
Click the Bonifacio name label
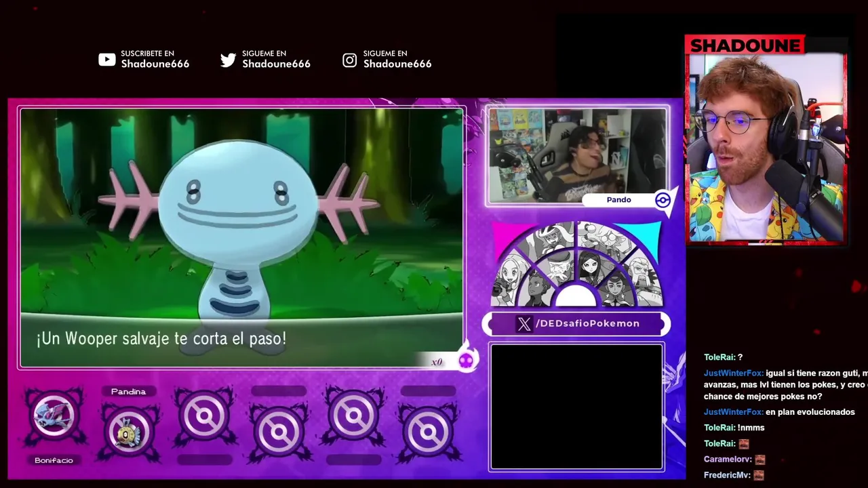pyautogui.click(x=54, y=461)
